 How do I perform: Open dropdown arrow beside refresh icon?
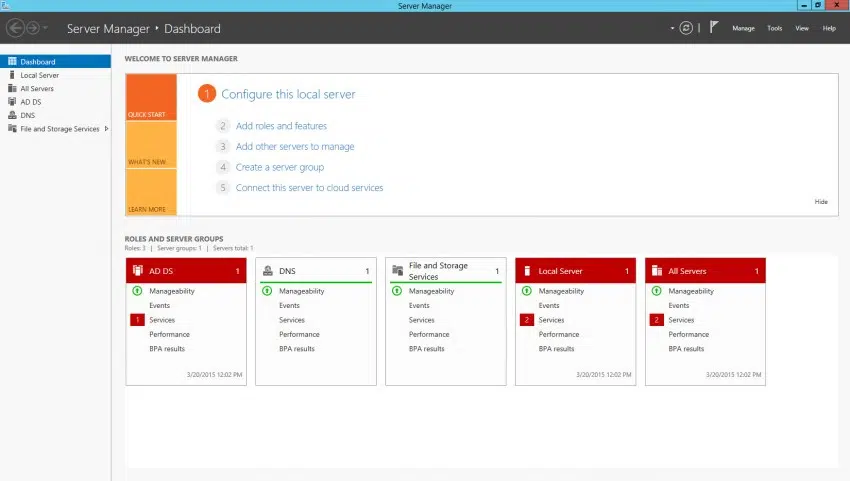[672, 28]
